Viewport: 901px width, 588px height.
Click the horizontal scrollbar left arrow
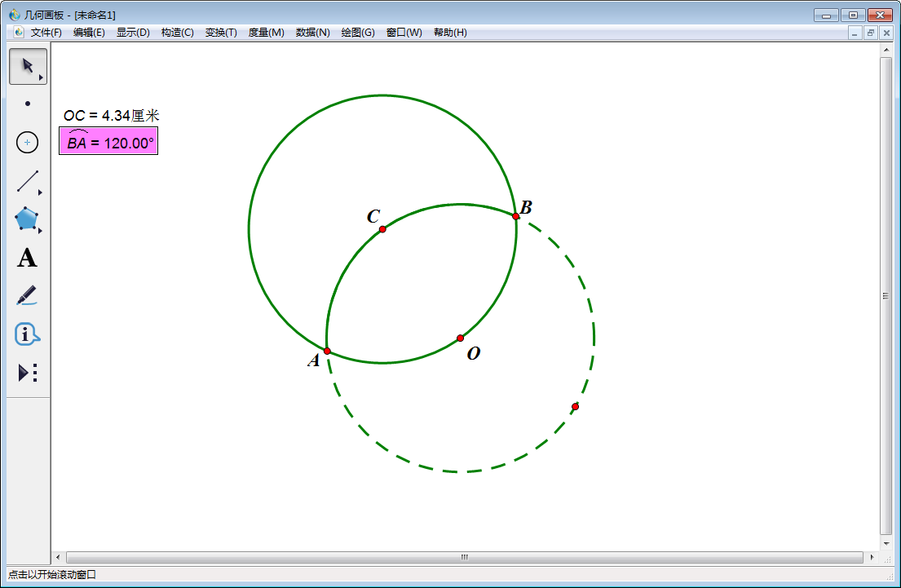pos(57,557)
